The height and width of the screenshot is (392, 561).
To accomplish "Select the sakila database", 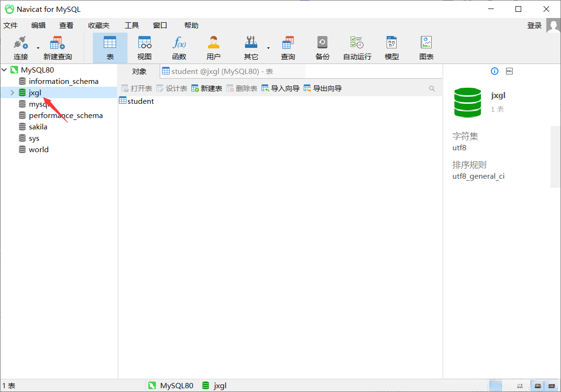I will (38, 127).
